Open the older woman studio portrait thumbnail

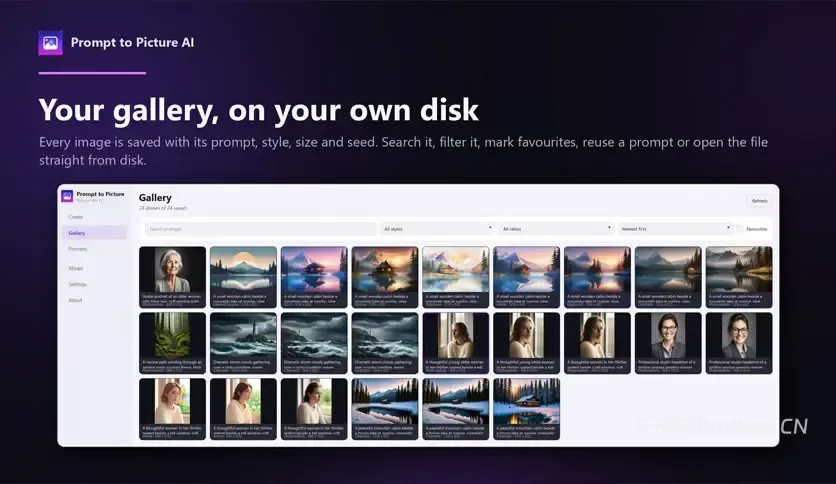172,277
